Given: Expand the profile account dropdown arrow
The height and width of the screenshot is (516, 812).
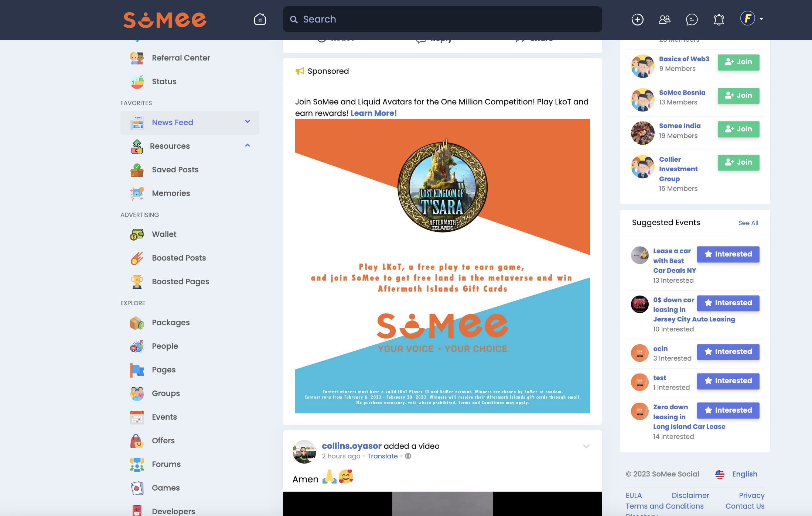Looking at the screenshot, I should click(761, 18).
